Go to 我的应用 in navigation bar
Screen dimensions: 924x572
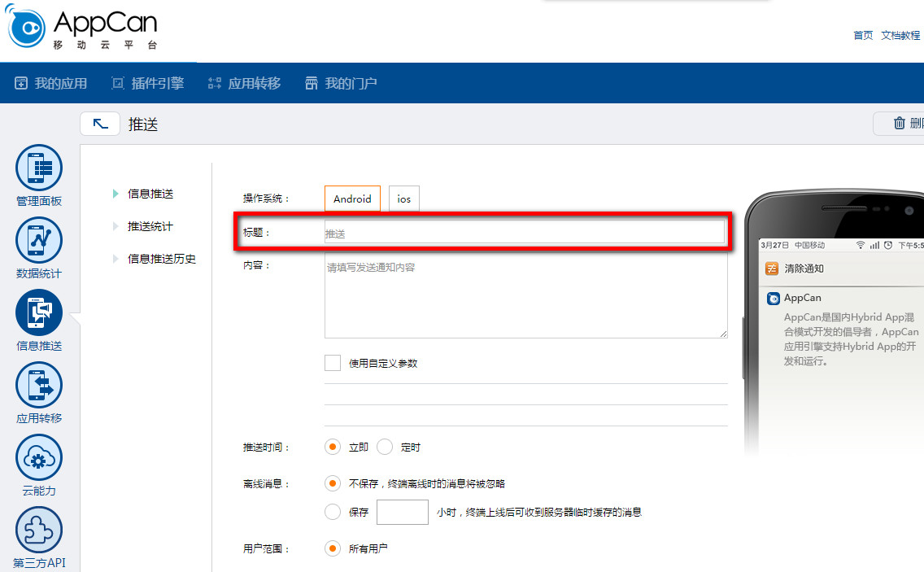61,83
